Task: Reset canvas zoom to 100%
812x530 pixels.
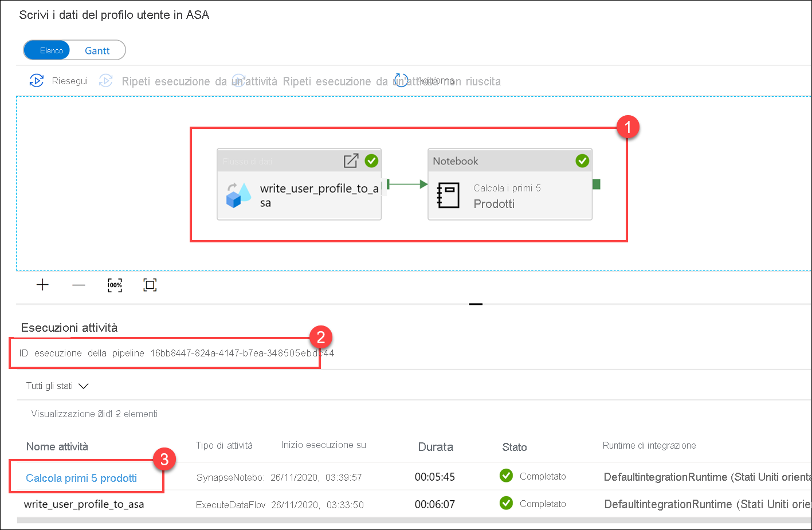Action: pos(115,285)
